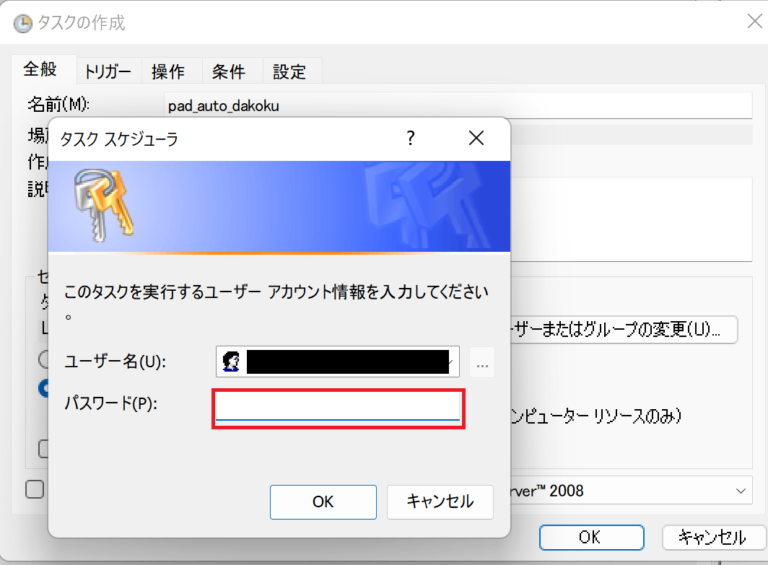768x565 pixels.
Task: Click the user avatar icon in the ユーザー名 field
Action: [x=232, y=362]
